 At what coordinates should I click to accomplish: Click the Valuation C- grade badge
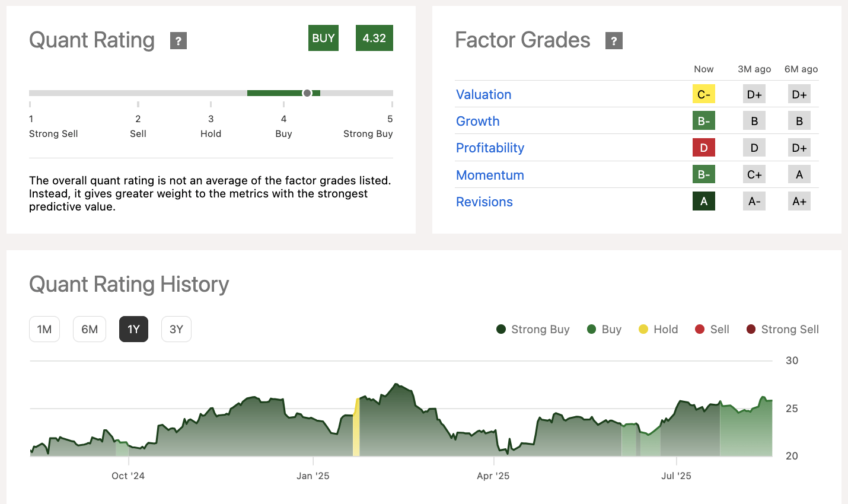click(704, 94)
